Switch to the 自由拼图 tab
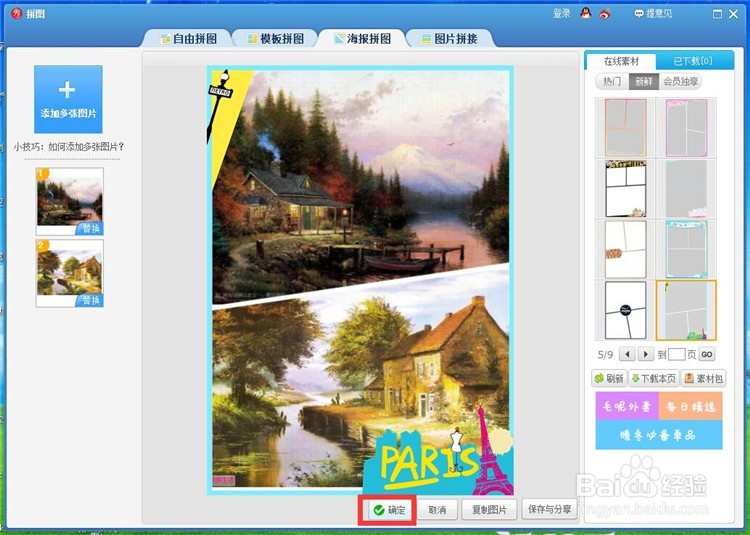Image resolution: width=750 pixels, height=535 pixels. coord(188,39)
